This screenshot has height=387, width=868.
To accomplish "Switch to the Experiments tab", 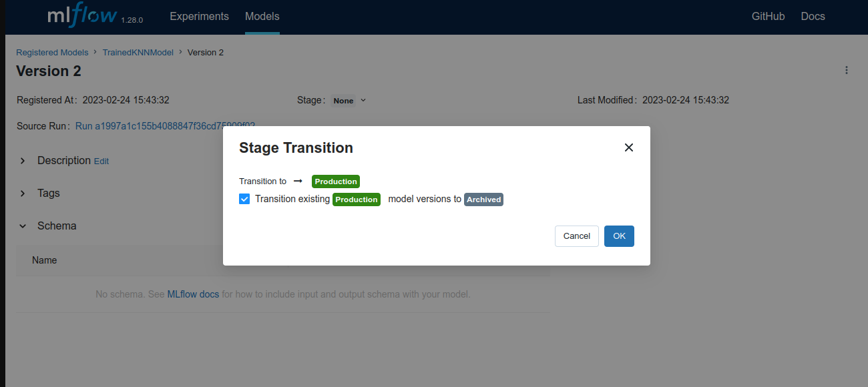I will point(199,16).
